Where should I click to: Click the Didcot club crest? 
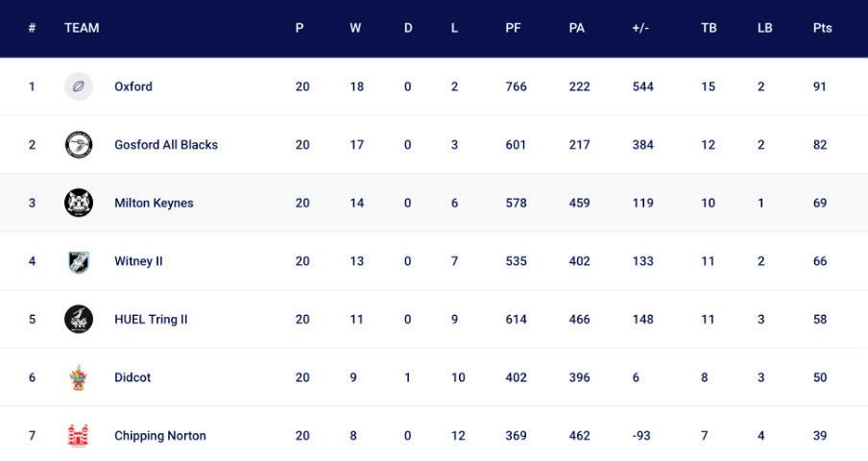[x=79, y=377]
